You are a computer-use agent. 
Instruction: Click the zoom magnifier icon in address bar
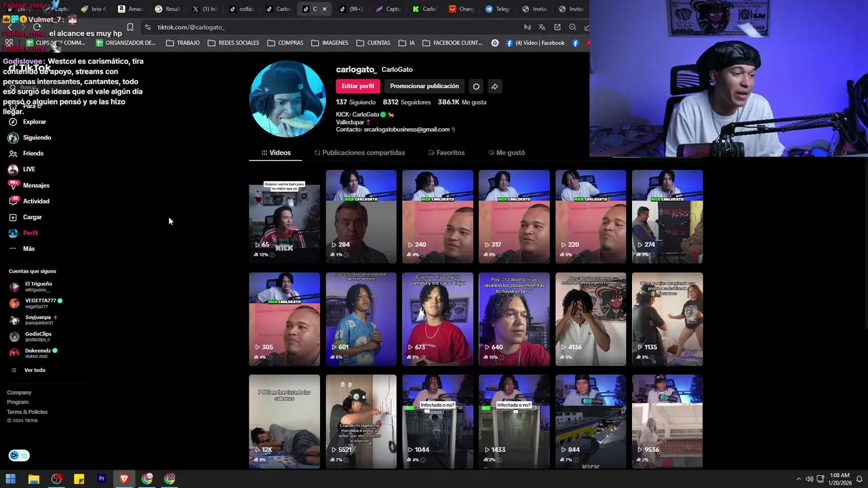pyautogui.click(x=572, y=27)
